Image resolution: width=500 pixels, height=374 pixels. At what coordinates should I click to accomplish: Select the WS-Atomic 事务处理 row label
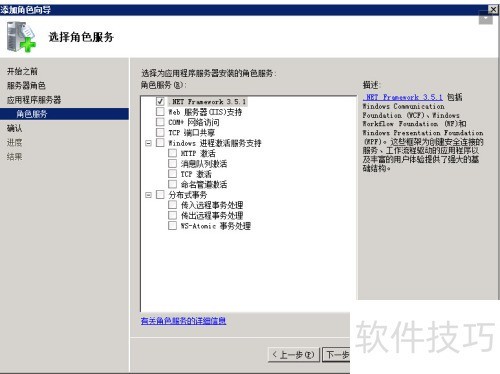[216, 226]
